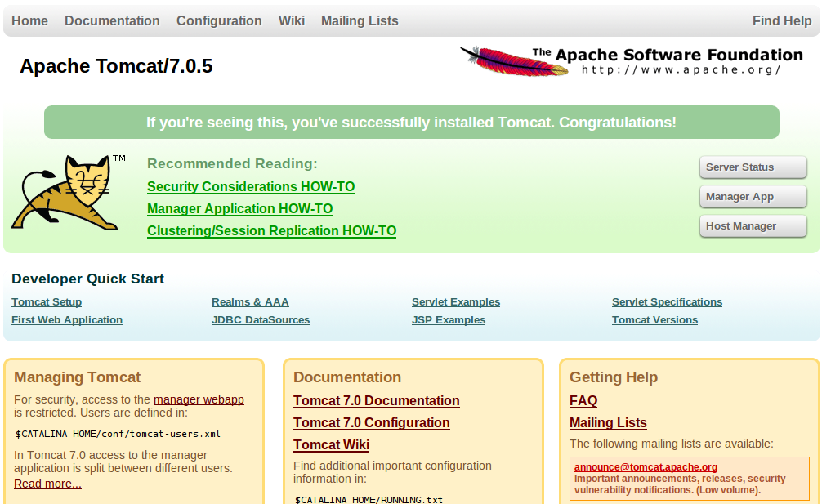Screen dimensions: 822x504
Task: Open the Manager App button
Action: coord(753,197)
